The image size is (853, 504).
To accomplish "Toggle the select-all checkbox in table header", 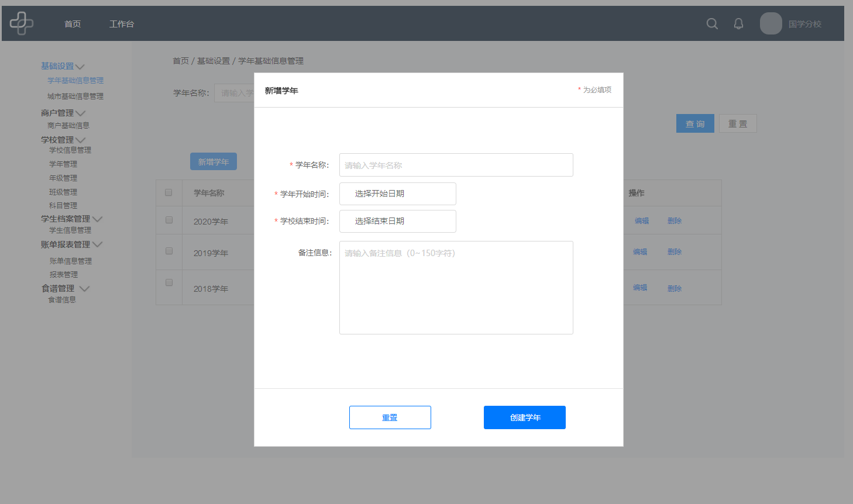I will click(168, 192).
